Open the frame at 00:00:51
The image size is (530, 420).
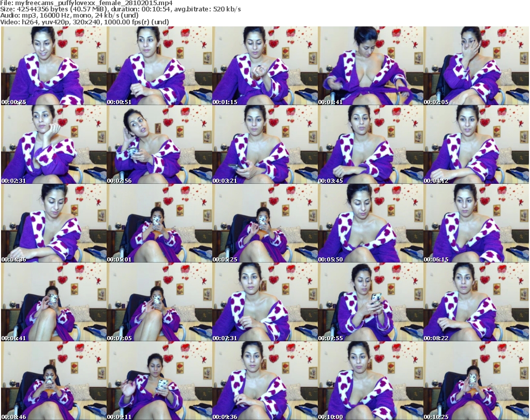[159, 66]
